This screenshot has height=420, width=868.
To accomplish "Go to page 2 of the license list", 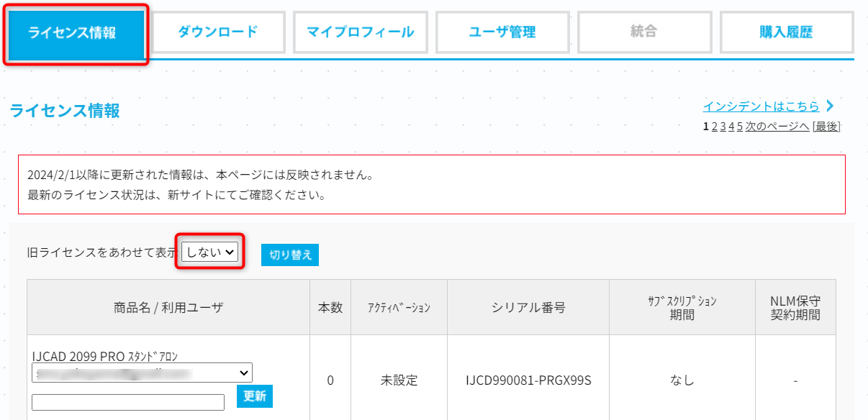I will pos(714,127).
